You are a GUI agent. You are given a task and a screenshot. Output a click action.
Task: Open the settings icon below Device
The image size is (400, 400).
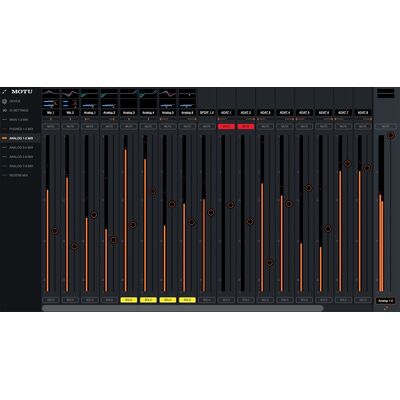(4, 110)
